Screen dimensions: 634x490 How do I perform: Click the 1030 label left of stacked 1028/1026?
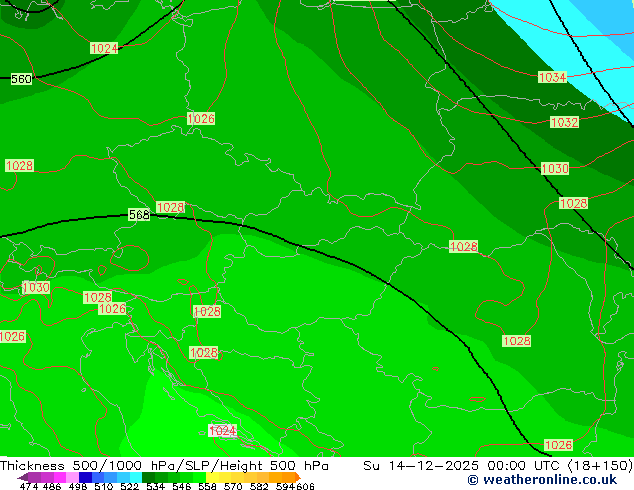36,287
